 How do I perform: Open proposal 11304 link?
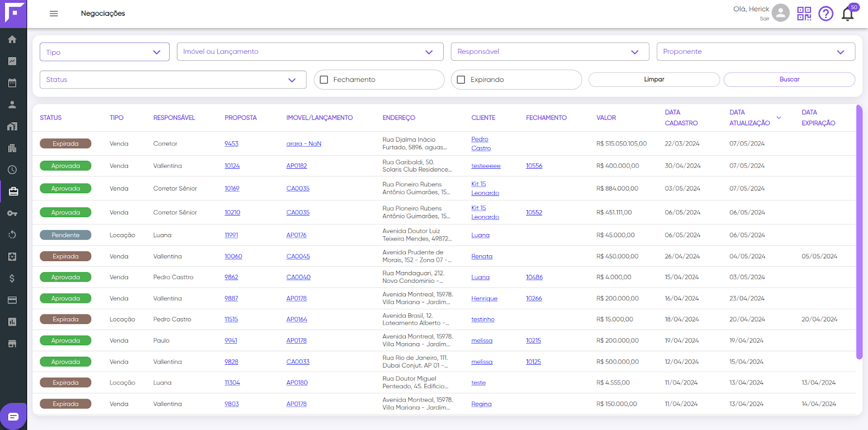click(232, 383)
